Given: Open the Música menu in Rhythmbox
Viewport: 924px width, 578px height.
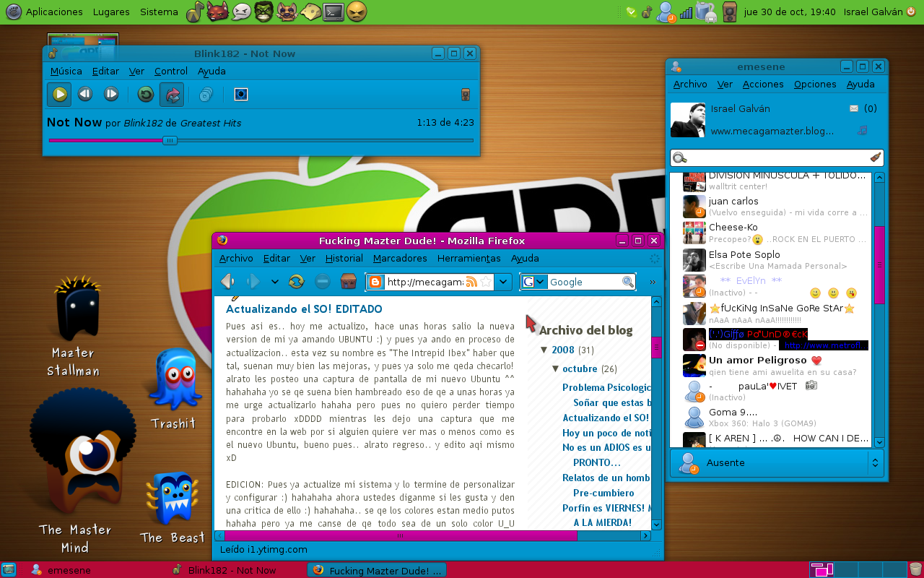Looking at the screenshot, I should click(x=66, y=71).
